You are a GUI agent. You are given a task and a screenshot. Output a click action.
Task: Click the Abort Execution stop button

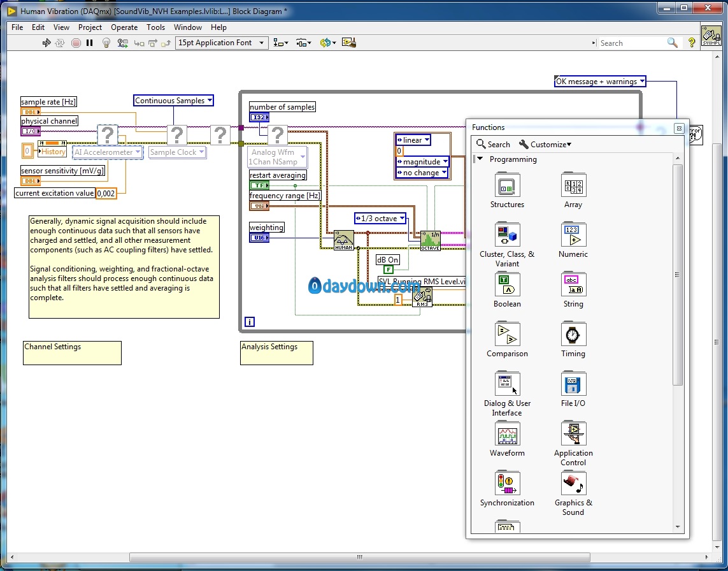coord(76,43)
